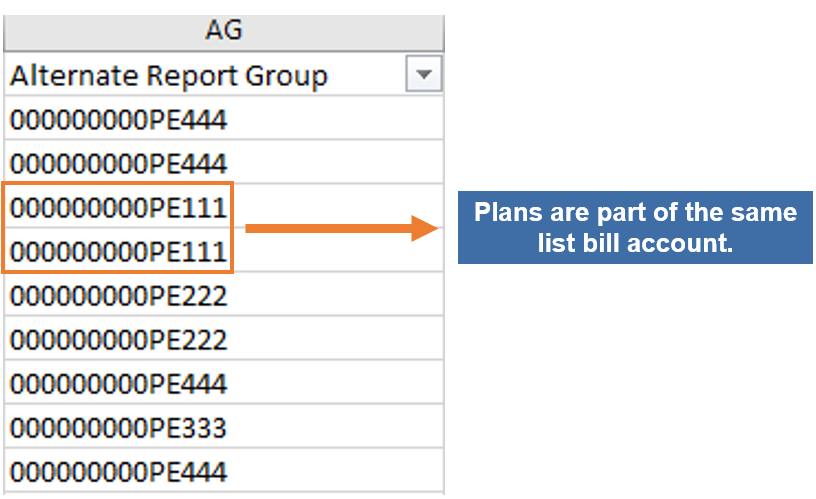The image size is (816, 499).
Task: Click the orange arrow pointing to the callout
Action: pyautogui.click(x=330, y=229)
